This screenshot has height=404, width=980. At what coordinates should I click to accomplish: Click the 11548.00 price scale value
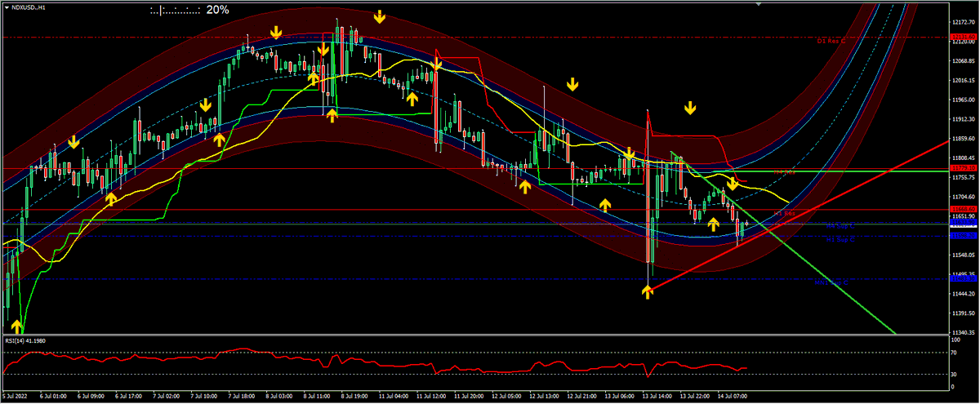[x=964, y=255]
